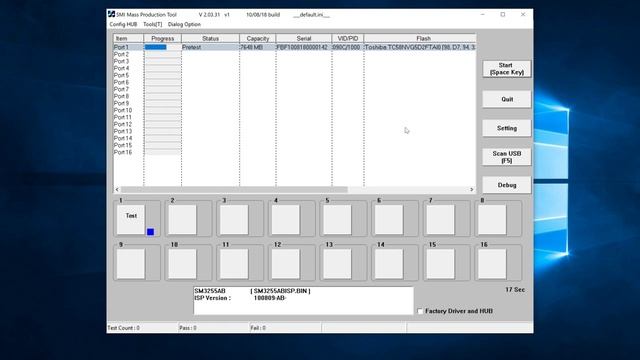
Task: Click the Debug button
Action: click(x=507, y=185)
